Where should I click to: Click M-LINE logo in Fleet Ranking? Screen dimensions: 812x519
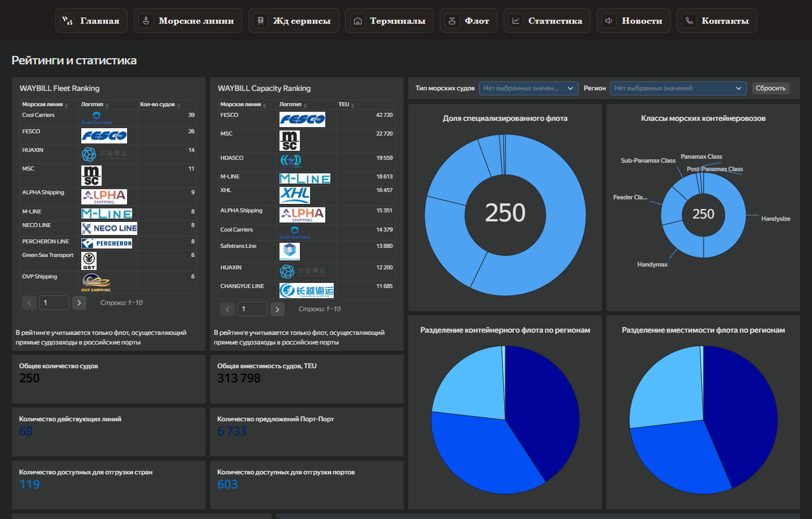coord(107,213)
